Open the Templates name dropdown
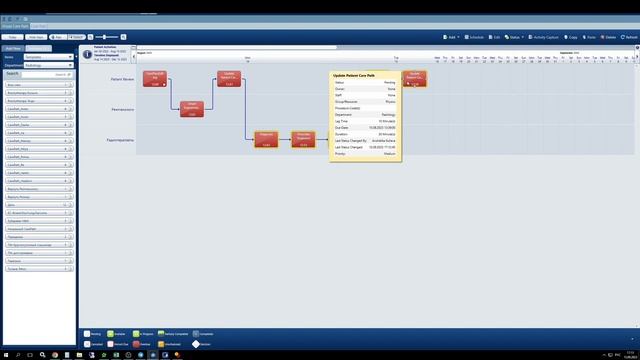 click(x=48, y=57)
